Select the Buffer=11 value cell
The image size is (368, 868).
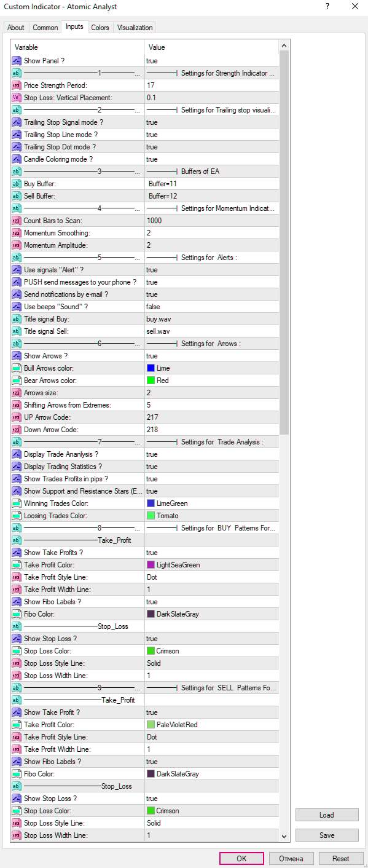(212, 184)
